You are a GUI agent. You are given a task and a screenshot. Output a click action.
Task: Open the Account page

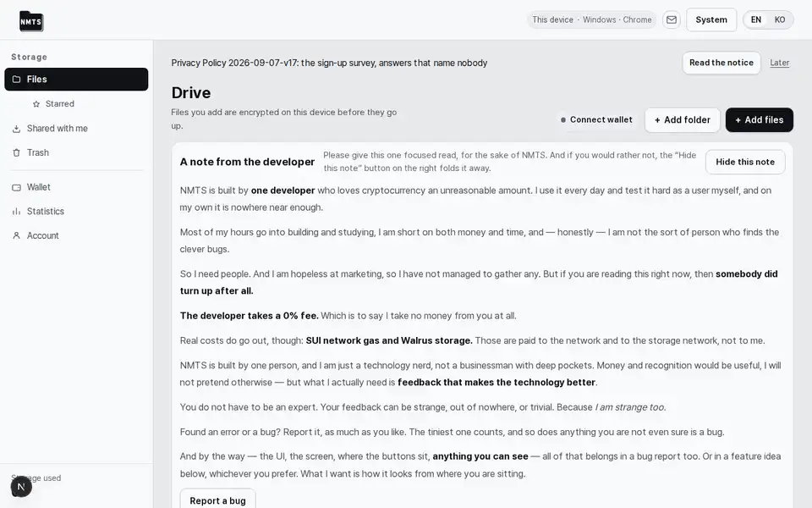[76, 235]
